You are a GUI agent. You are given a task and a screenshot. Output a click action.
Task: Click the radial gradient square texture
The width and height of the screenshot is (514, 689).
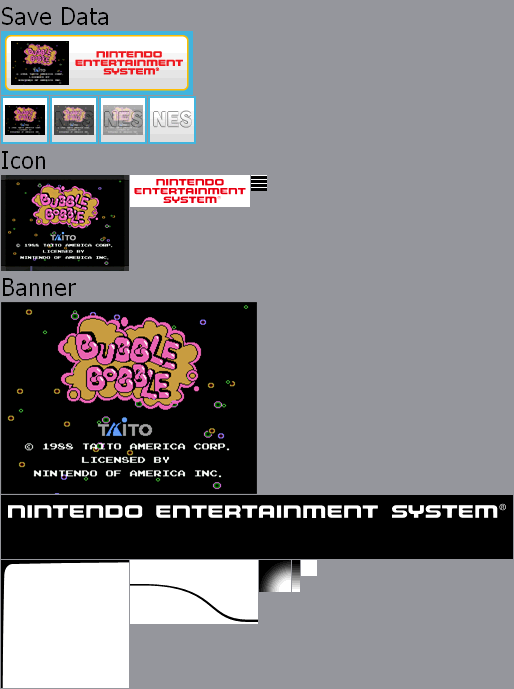(275, 576)
